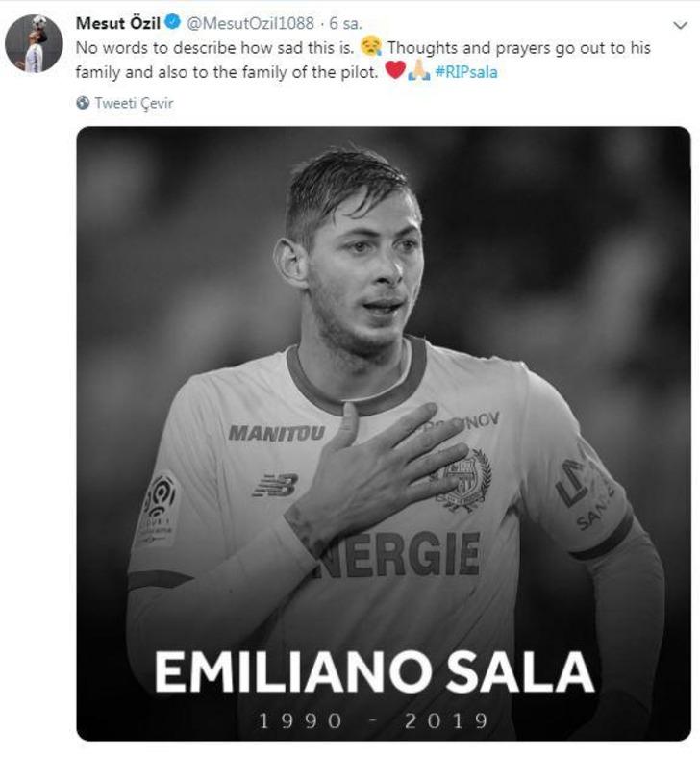Click the league patch on the sleeve

click(159, 506)
